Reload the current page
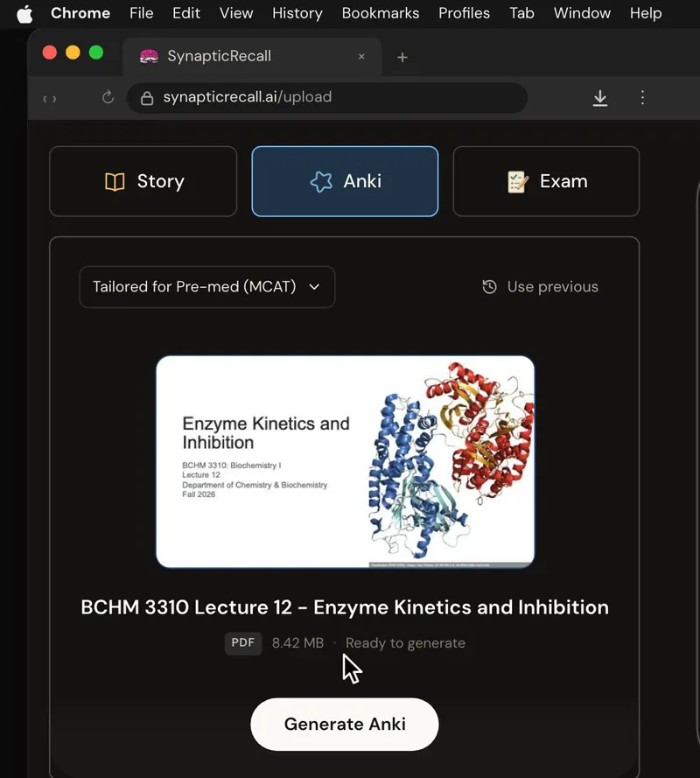This screenshot has width=700, height=778. coord(108,97)
